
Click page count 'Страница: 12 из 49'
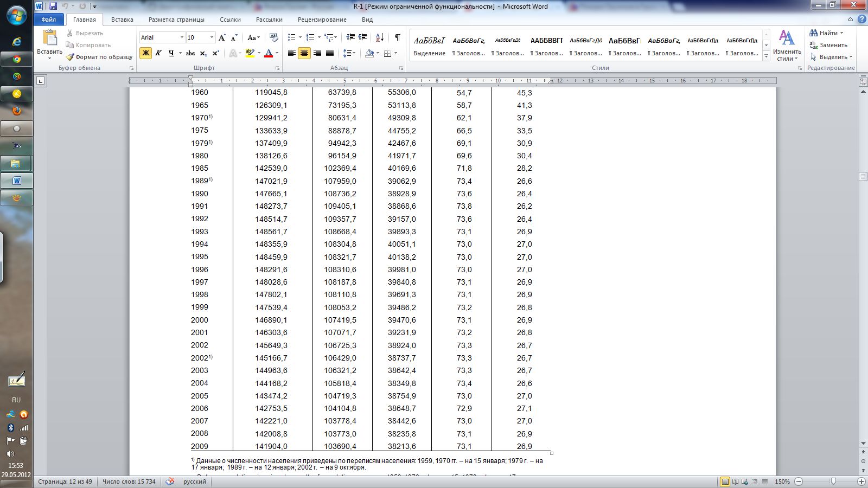65,481
